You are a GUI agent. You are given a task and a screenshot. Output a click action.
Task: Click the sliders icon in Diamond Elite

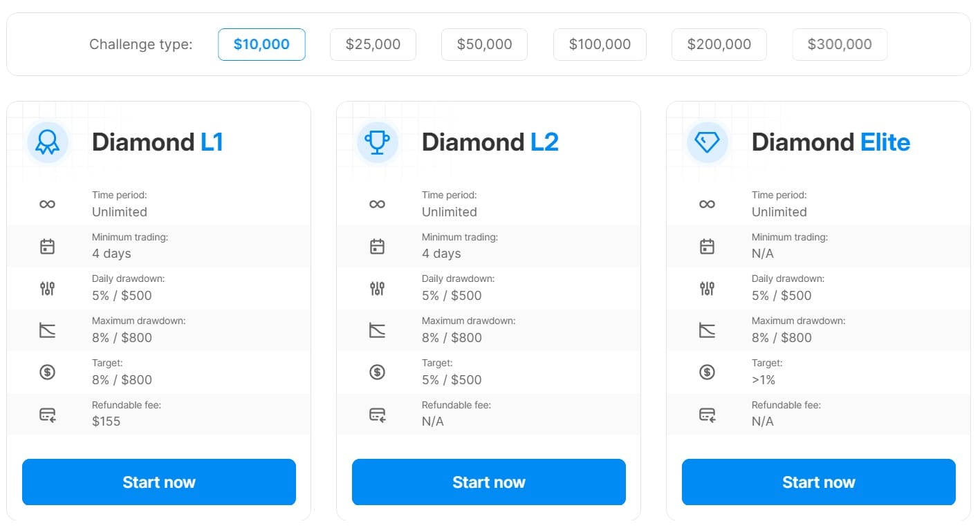pos(707,288)
